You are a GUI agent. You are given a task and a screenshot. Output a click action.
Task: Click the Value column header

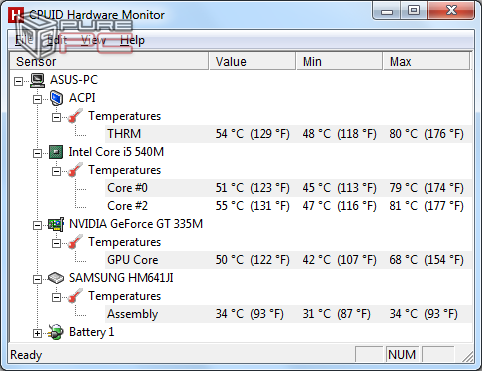252,61
